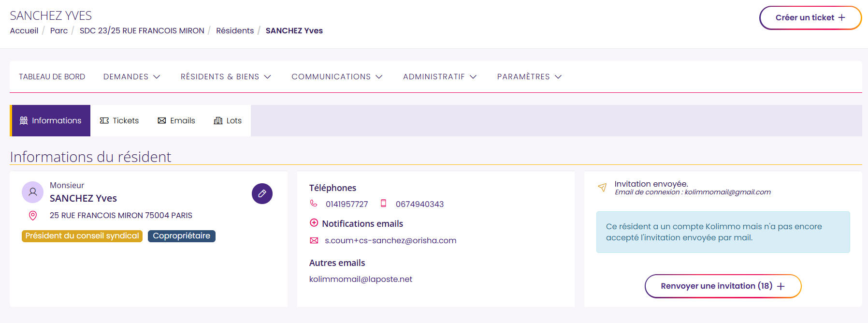Open the Résidents & Biens dropdown
This screenshot has height=323, width=868.
coord(226,77)
